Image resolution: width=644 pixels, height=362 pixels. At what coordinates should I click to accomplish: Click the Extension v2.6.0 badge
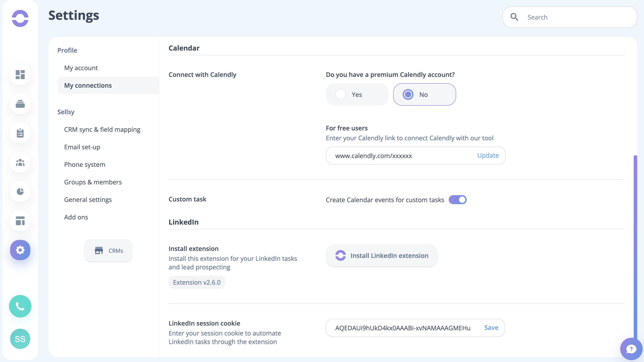coord(197,282)
